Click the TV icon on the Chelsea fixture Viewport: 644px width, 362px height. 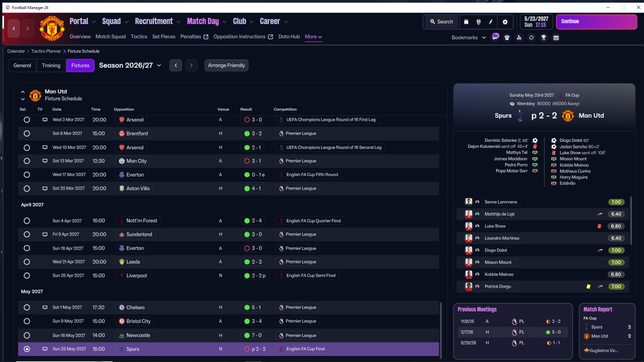[x=45, y=308]
